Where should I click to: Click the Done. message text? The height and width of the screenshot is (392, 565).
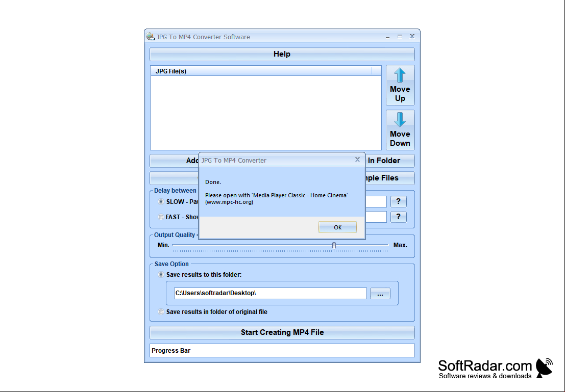point(213,182)
